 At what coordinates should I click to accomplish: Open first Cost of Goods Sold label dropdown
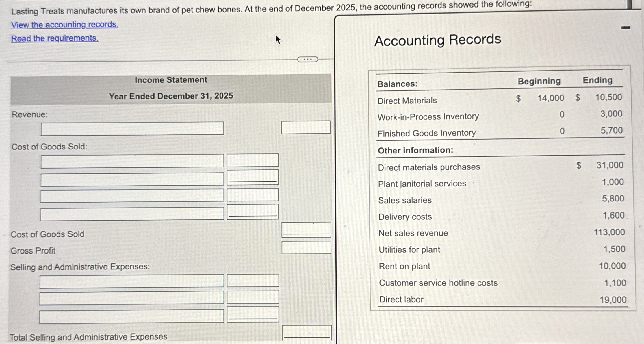click(x=132, y=161)
